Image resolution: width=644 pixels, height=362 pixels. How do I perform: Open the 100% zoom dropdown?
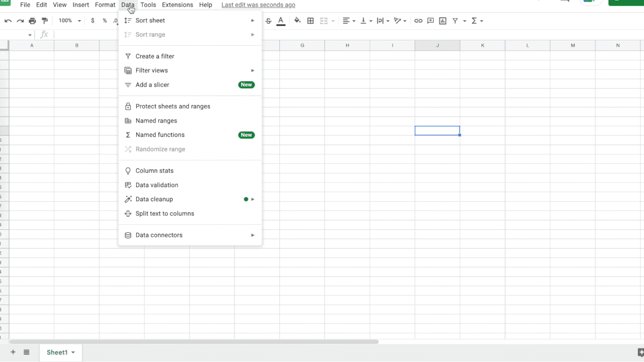(69, 21)
